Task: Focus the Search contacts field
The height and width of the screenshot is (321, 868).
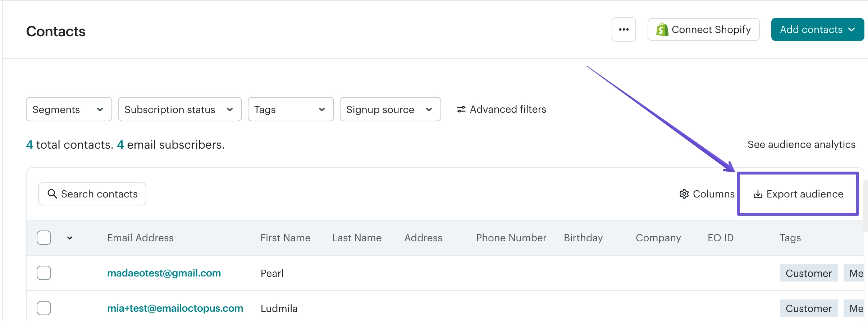Action: coord(92,194)
